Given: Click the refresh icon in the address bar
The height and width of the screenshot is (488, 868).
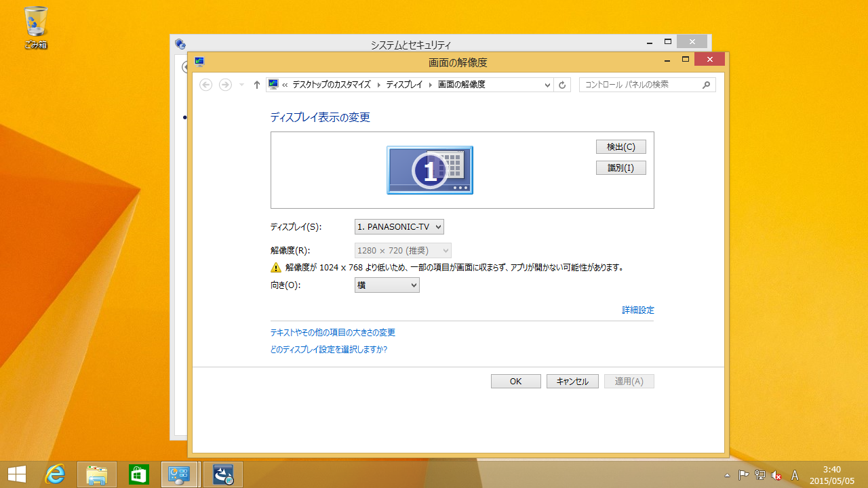Looking at the screenshot, I should tap(562, 84).
